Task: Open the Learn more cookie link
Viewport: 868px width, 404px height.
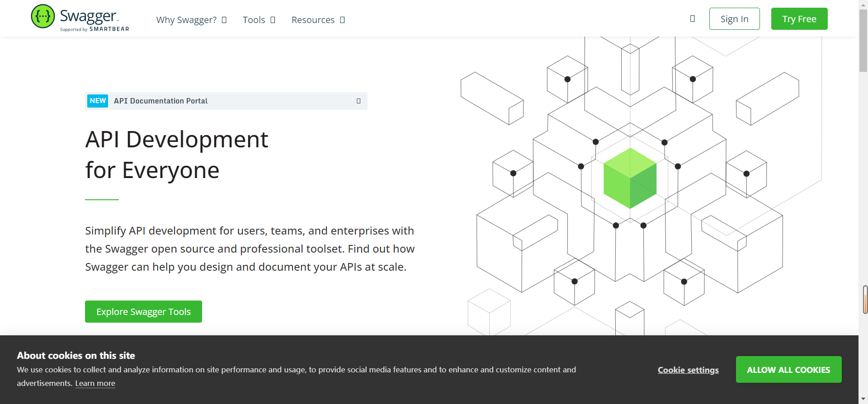Action: 95,383
